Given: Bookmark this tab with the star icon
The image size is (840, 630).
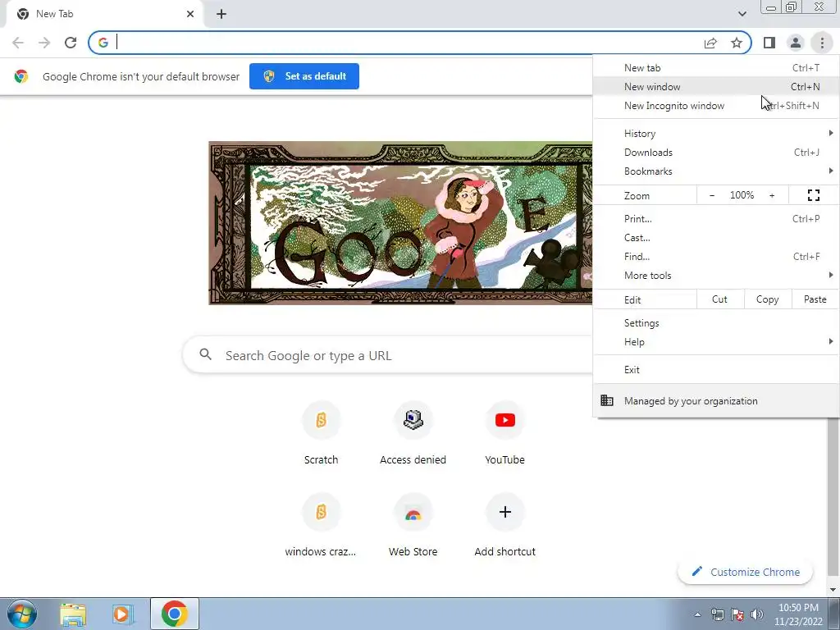Looking at the screenshot, I should click(737, 43).
